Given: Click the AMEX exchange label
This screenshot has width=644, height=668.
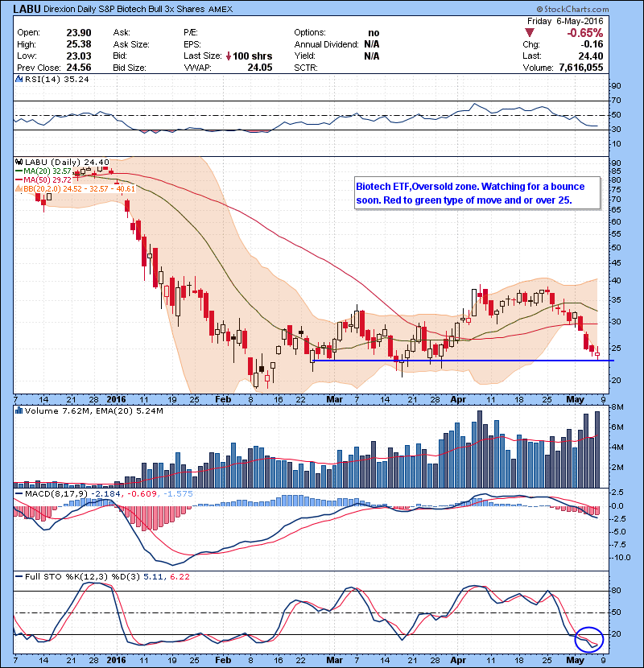Looking at the screenshot, I should point(221,10).
